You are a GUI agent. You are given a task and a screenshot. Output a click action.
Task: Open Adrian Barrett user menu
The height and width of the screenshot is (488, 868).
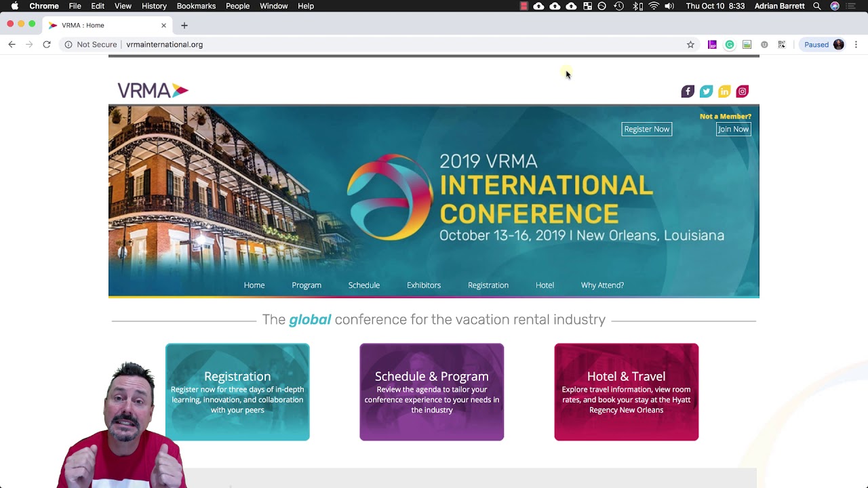(x=778, y=6)
